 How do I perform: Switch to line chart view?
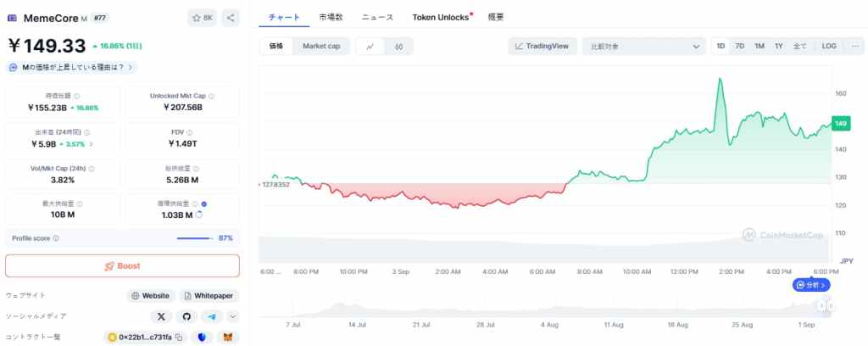370,47
